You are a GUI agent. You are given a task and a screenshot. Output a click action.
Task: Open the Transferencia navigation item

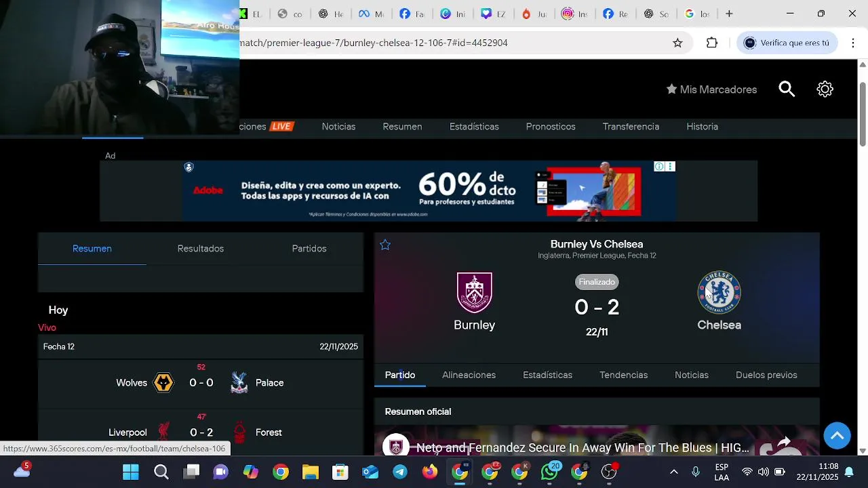(x=631, y=127)
